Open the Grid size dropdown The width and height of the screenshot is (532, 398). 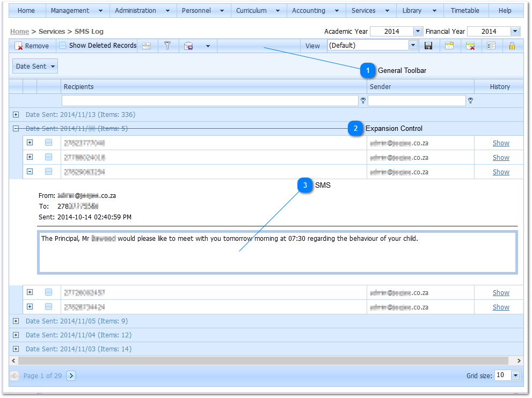click(x=516, y=375)
